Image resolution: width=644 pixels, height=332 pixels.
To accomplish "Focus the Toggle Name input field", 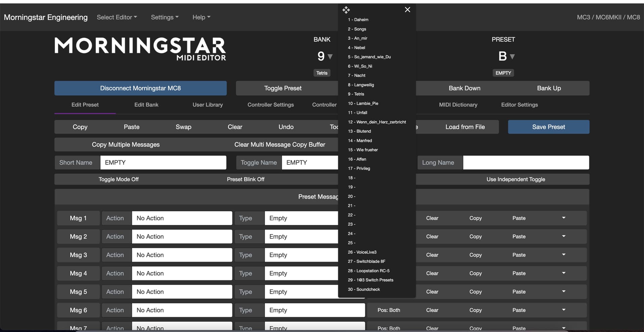I will [x=310, y=162].
